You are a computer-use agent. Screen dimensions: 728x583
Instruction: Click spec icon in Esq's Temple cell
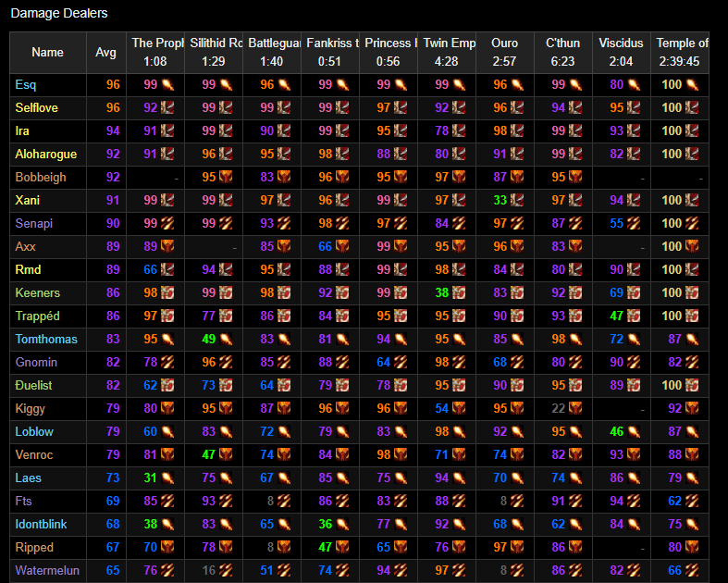point(692,84)
